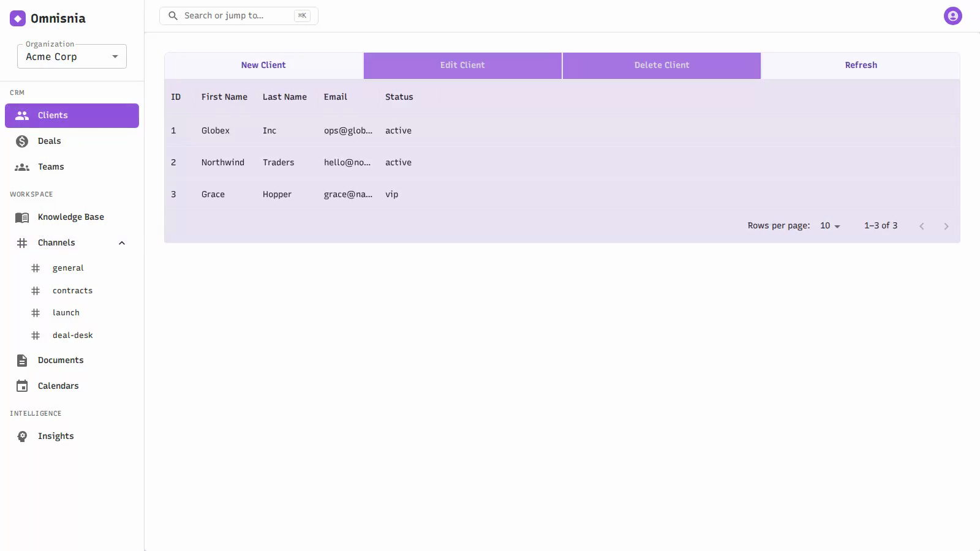Collapse the Channels section chevron
Image resolution: width=980 pixels, height=551 pixels.
pyautogui.click(x=122, y=243)
